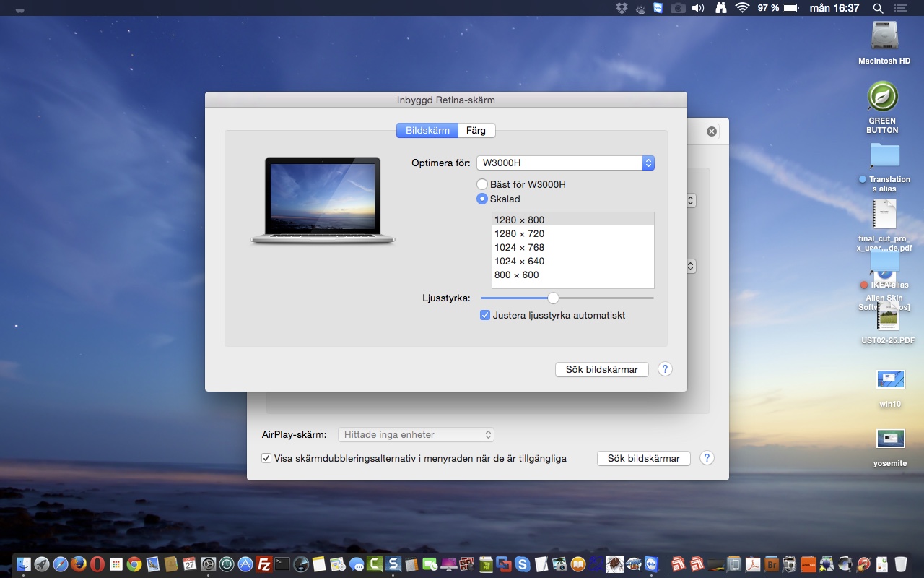Open Spotlight search in the menu bar
924x578 pixels.
pyautogui.click(x=878, y=8)
